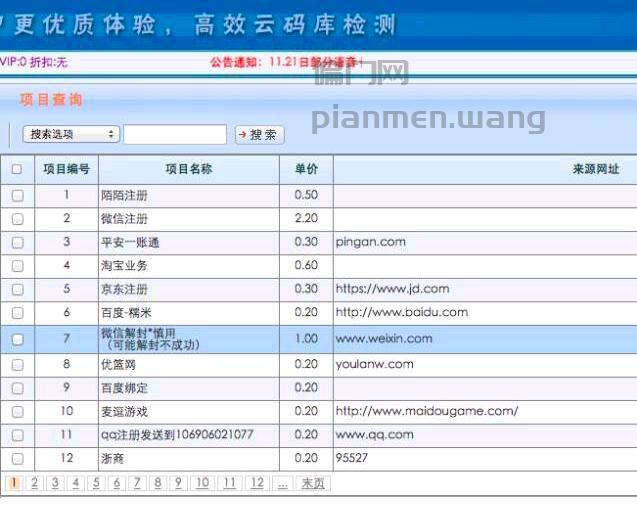Go to page 2 in pagination
This screenshot has width=637, height=505.
35,483
